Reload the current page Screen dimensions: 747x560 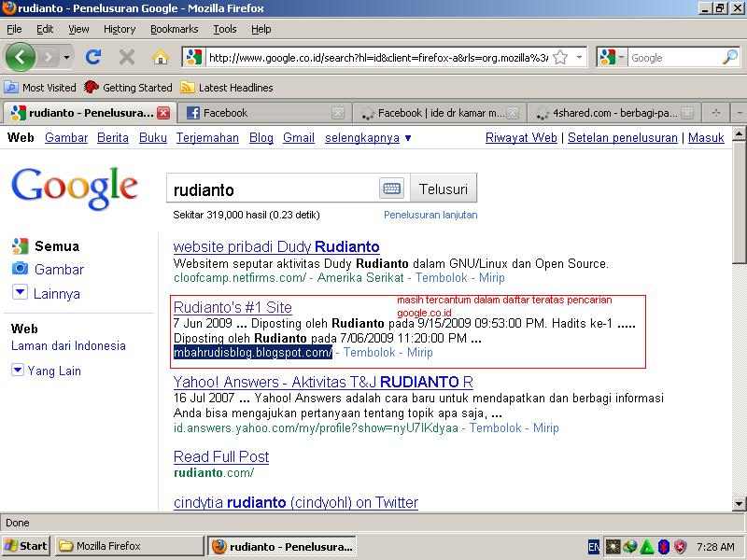coord(93,57)
